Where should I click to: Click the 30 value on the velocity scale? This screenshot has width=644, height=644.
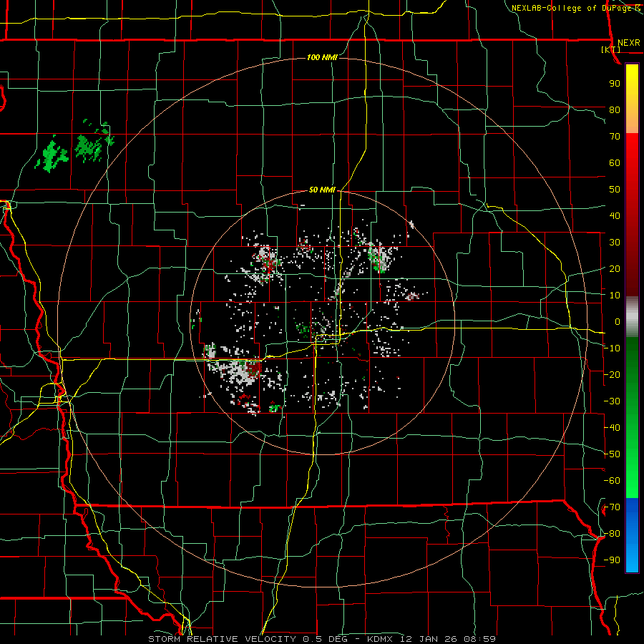(x=615, y=243)
